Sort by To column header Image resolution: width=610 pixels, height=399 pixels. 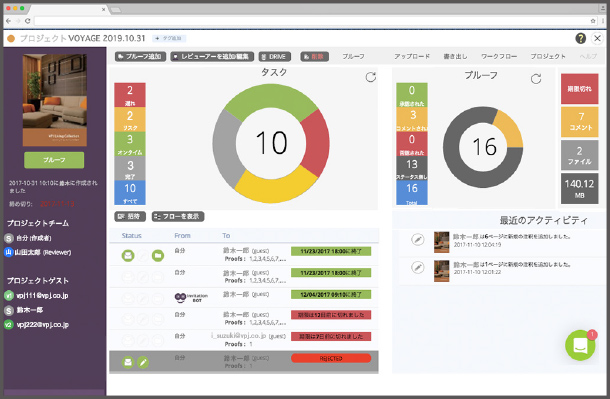[x=226, y=236]
